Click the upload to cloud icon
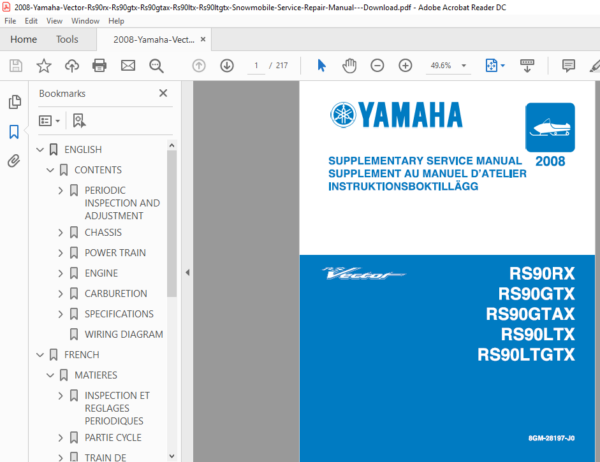 click(72, 66)
